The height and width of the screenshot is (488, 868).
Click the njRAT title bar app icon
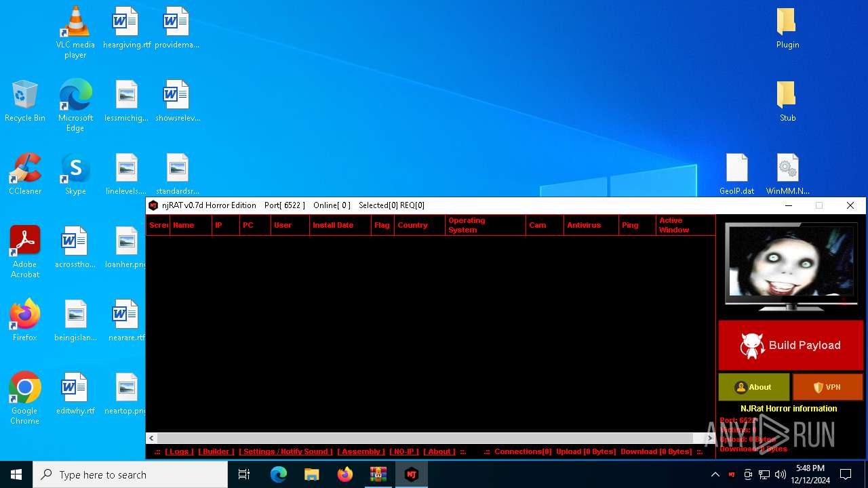tap(154, 205)
